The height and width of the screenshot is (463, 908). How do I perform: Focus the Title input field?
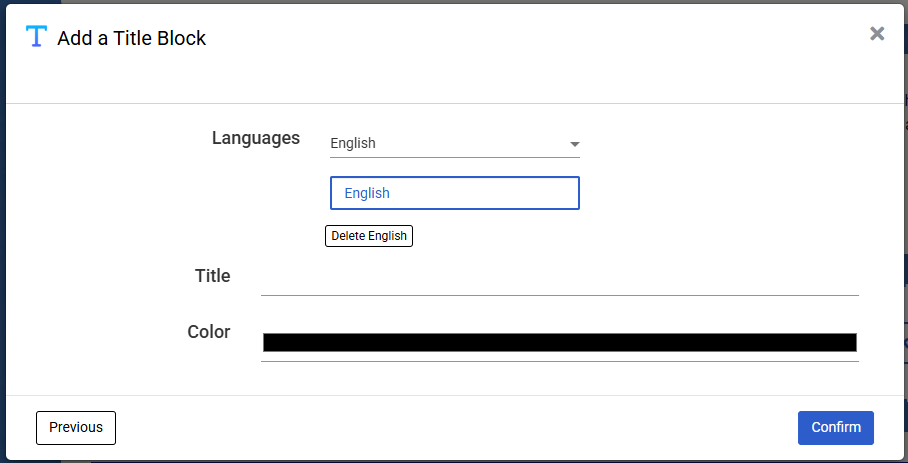(x=559, y=277)
